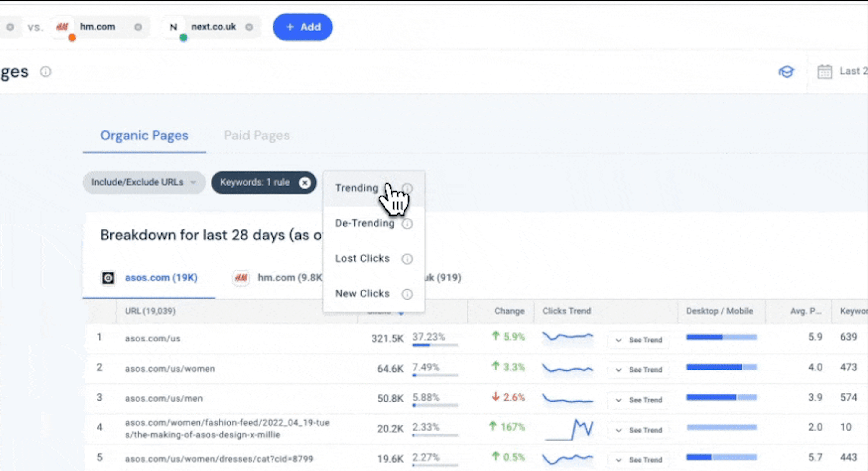The width and height of the screenshot is (868, 471).
Task: Click the spiking sparkline in row 4
Action: click(570, 430)
